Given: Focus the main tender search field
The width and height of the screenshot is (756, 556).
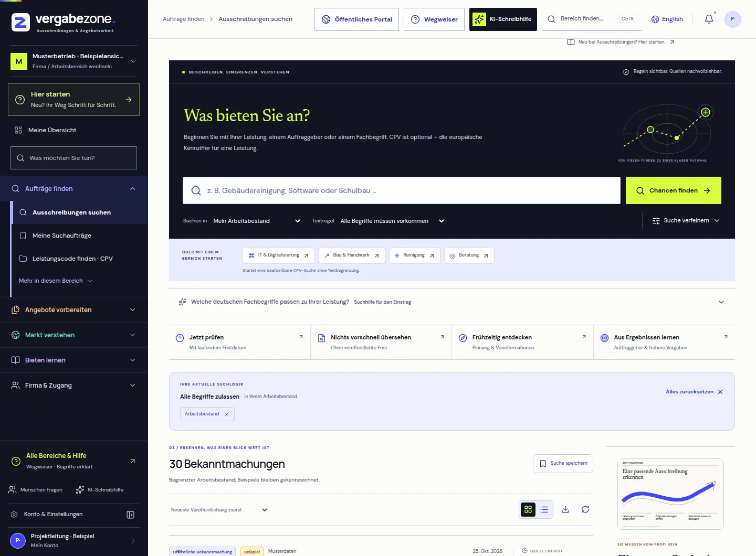Looking at the screenshot, I should (x=402, y=190).
